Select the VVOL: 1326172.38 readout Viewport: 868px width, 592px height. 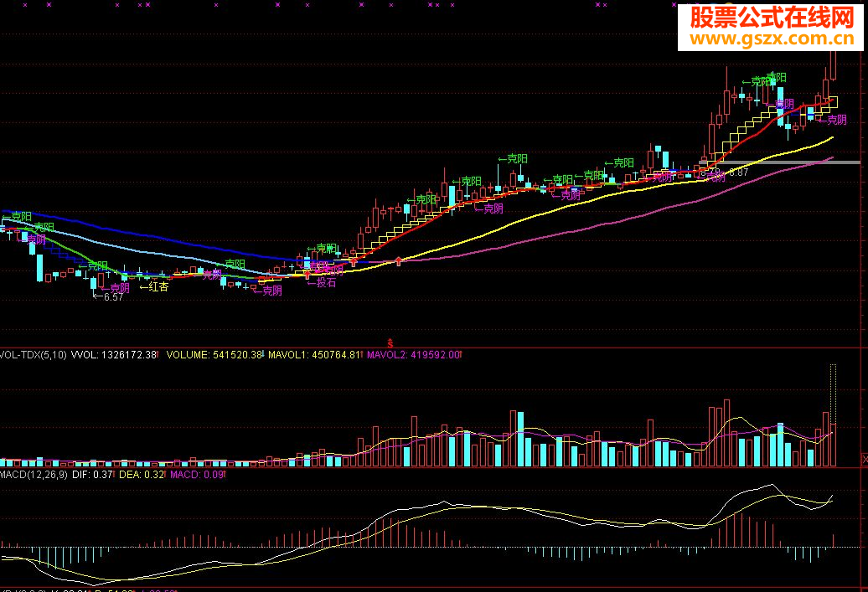115,355
